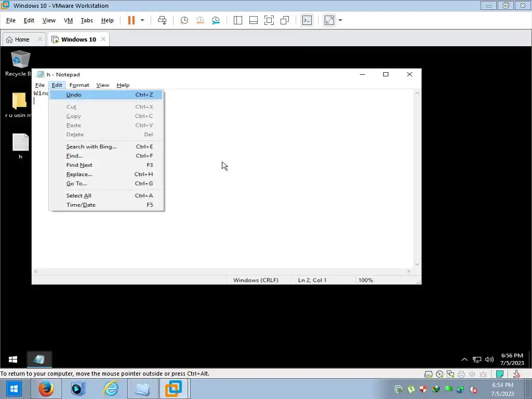Take a snapshot of this virtual machine

[x=184, y=20]
